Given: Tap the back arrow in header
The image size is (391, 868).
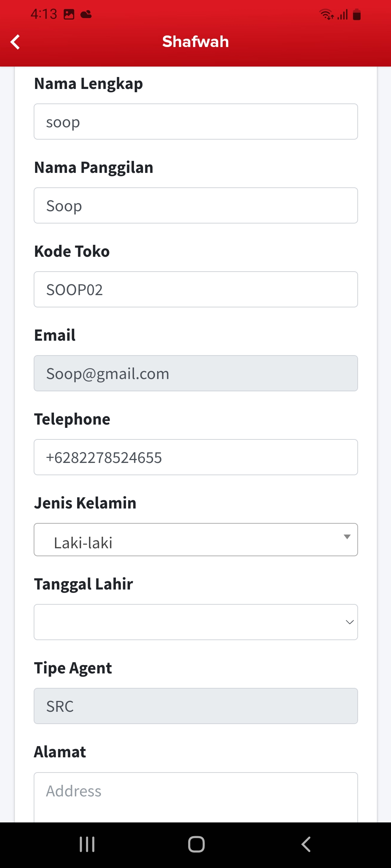Looking at the screenshot, I should [15, 42].
